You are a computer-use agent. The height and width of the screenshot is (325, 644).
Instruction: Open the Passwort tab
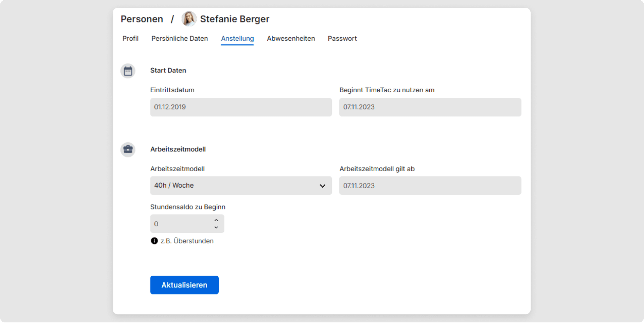pos(342,38)
